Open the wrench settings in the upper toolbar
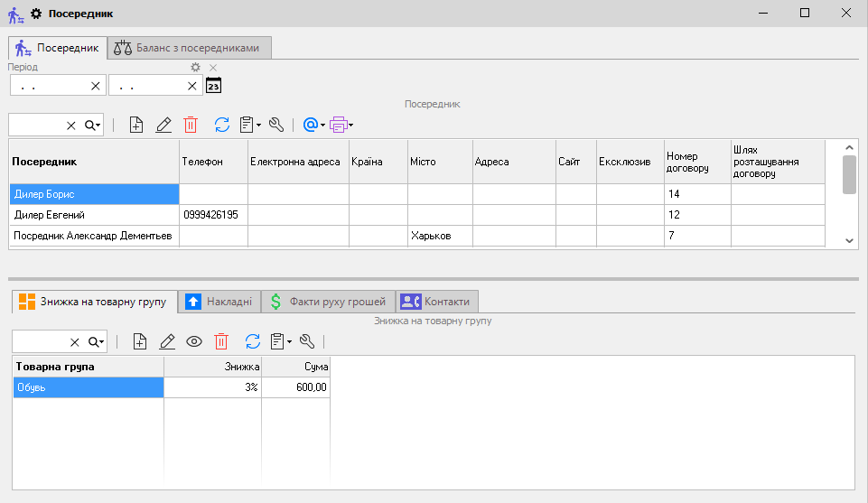This screenshot has height=503, width=868. click(x=277, y=126)
